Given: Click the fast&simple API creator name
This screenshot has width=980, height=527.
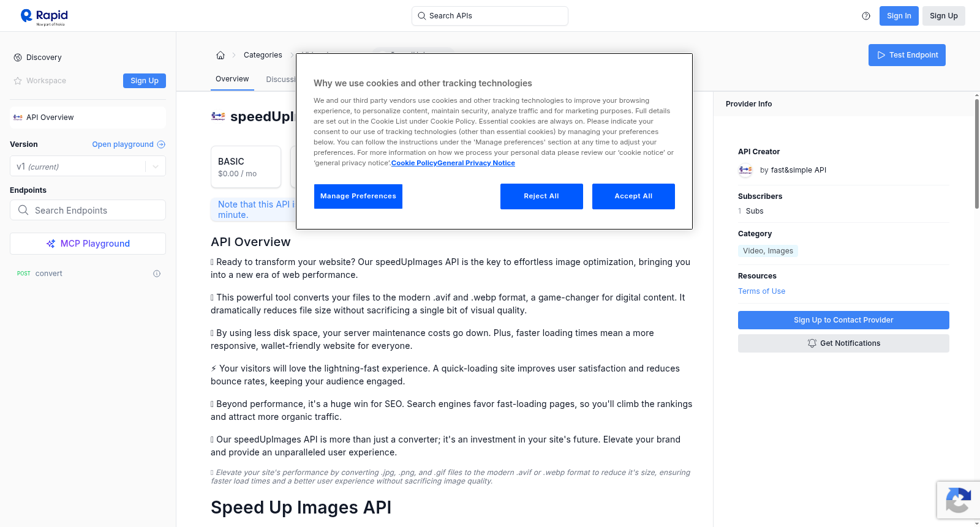Looking at the screenshot, I should click(x=799, y=170).
